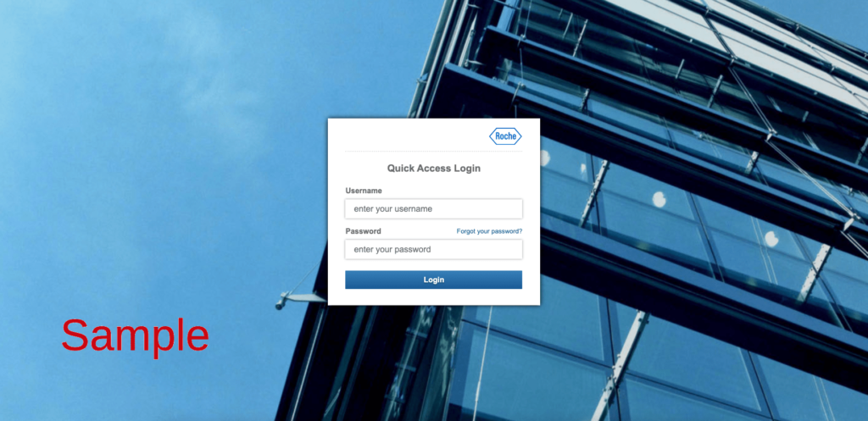The height and width of the screenshot is (421, 868).
Task: Click the 'Password' field label
Action: tap(363, 231)
